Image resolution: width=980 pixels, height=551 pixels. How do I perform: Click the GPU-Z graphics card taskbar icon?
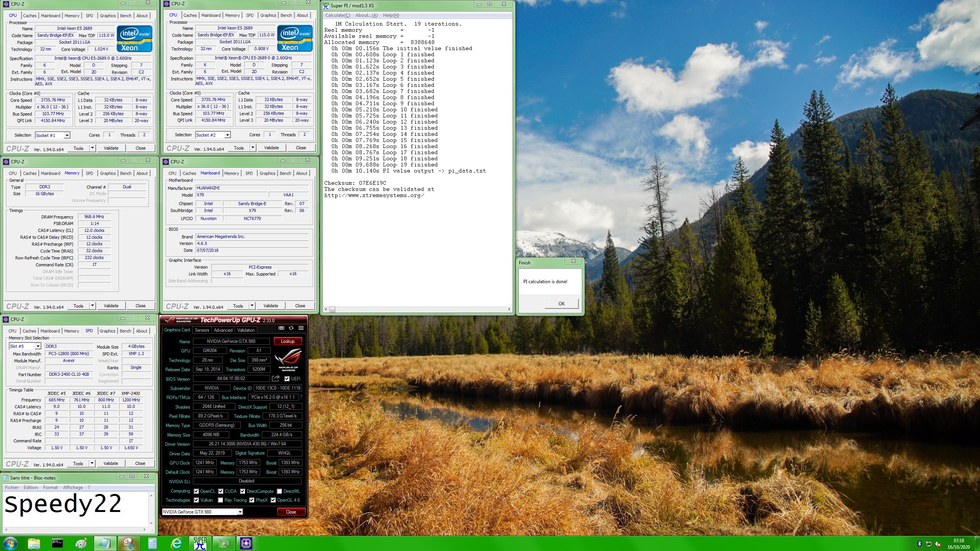click(224, 543)
